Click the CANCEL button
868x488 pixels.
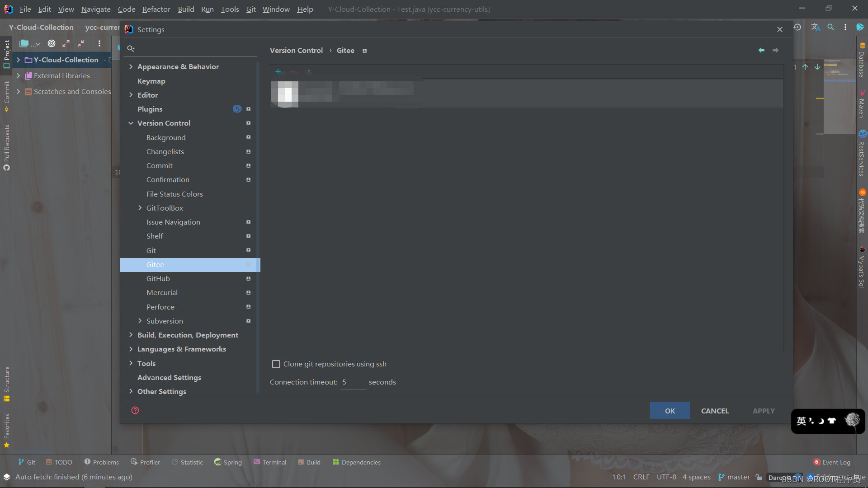coord(715,411)
